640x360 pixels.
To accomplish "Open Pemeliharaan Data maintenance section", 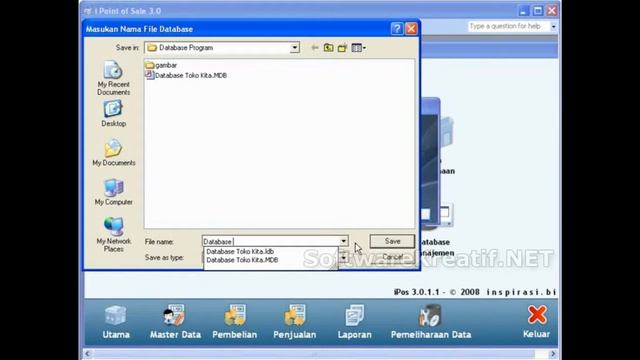I will [x=431, y=322].
